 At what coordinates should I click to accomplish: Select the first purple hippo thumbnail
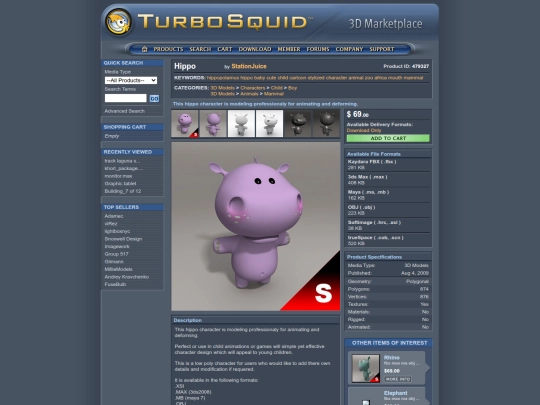(x=185, y=124)
